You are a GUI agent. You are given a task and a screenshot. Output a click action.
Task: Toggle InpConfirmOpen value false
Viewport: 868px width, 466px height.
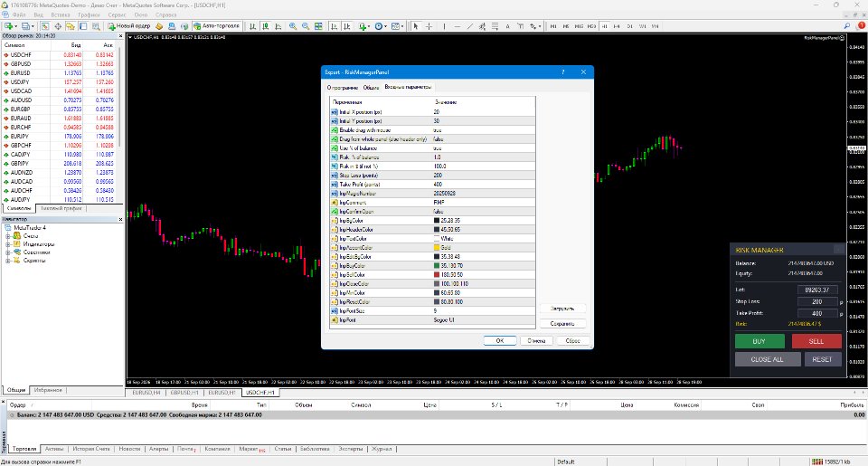click(439, 212)
